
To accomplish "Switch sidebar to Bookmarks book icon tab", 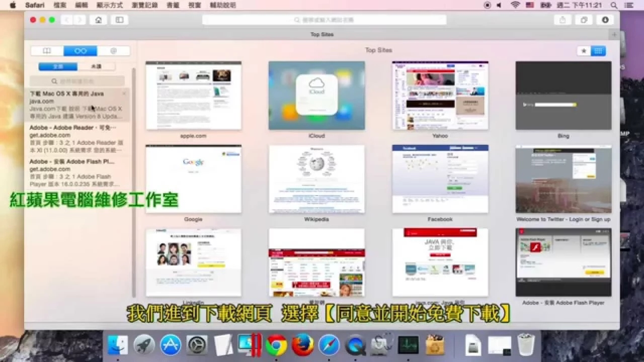I will [x=47, y=51].
